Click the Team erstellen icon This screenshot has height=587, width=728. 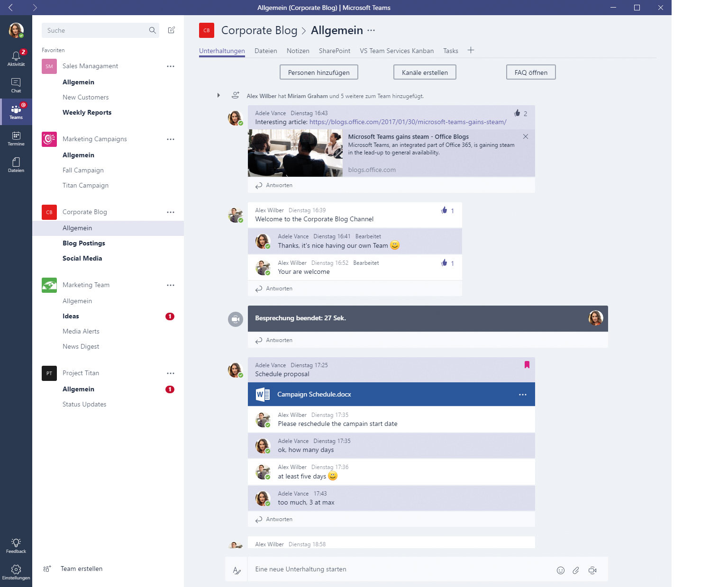(47, 569)
